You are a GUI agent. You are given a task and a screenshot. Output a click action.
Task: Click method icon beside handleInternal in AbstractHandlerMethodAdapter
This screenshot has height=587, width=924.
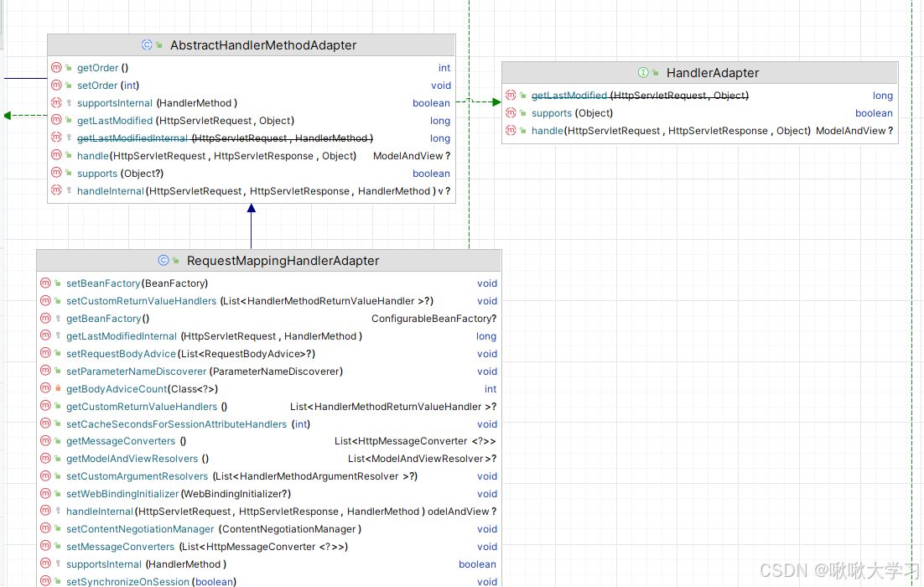pyautogui.click(x=56, y=191)
